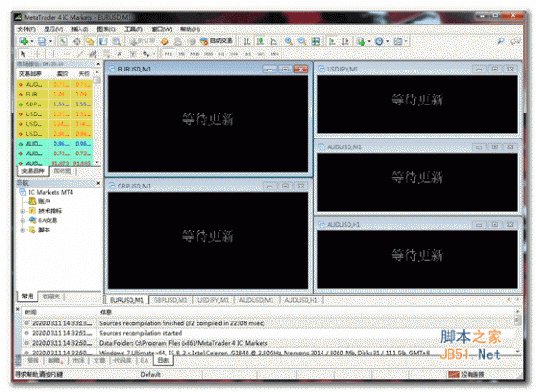This screenshot has width=536, height=392.
Task: Select the MN timeframe button
Action: 274,54
